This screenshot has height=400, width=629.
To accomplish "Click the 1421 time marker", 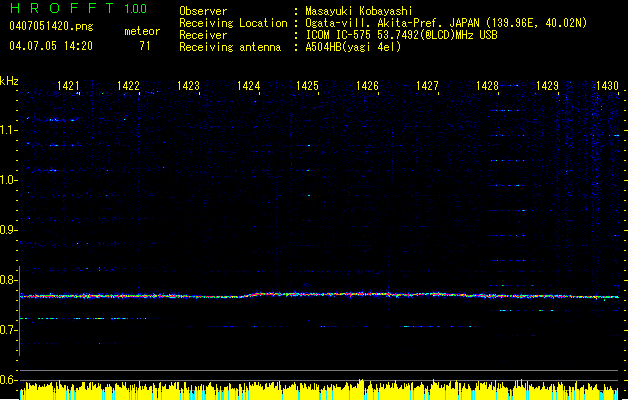I will tap(69, 87).
